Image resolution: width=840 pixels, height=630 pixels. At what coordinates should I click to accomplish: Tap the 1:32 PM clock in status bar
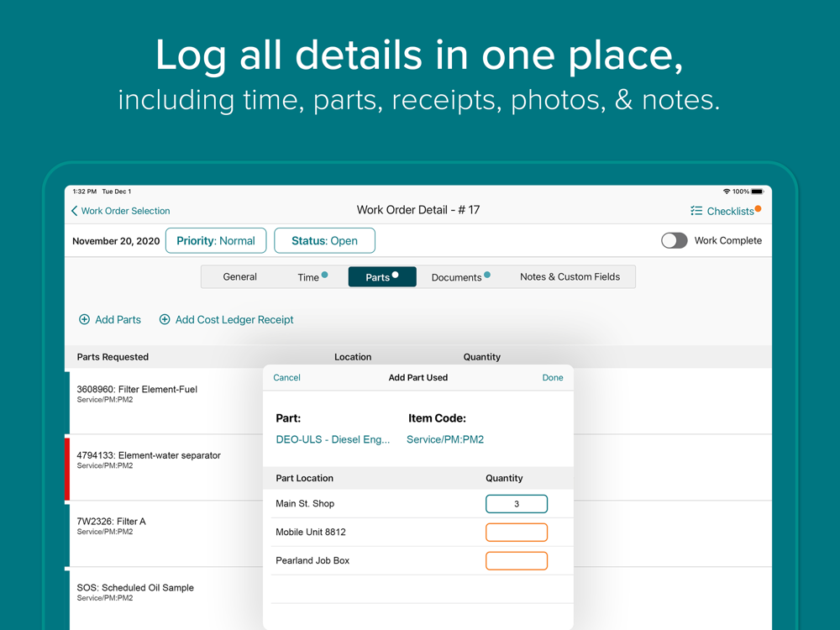(85, 192)
